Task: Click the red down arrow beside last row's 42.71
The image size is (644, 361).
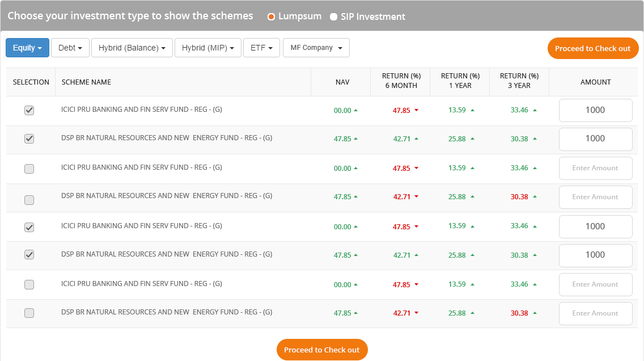Action: (x=416, y=313)
